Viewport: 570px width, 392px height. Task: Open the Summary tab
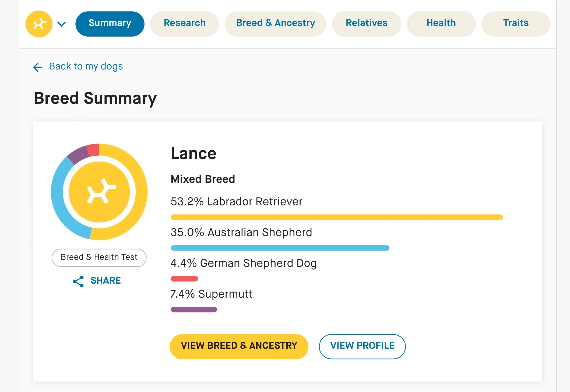pos(110,24)
